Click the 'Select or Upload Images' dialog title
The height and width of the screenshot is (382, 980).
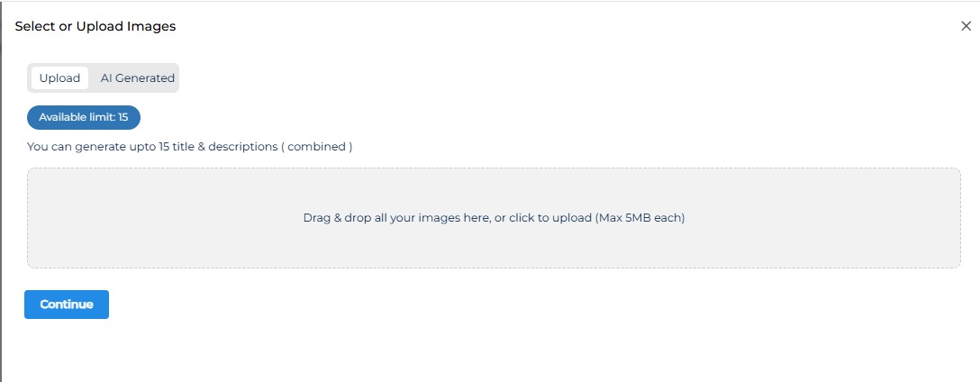95,26
